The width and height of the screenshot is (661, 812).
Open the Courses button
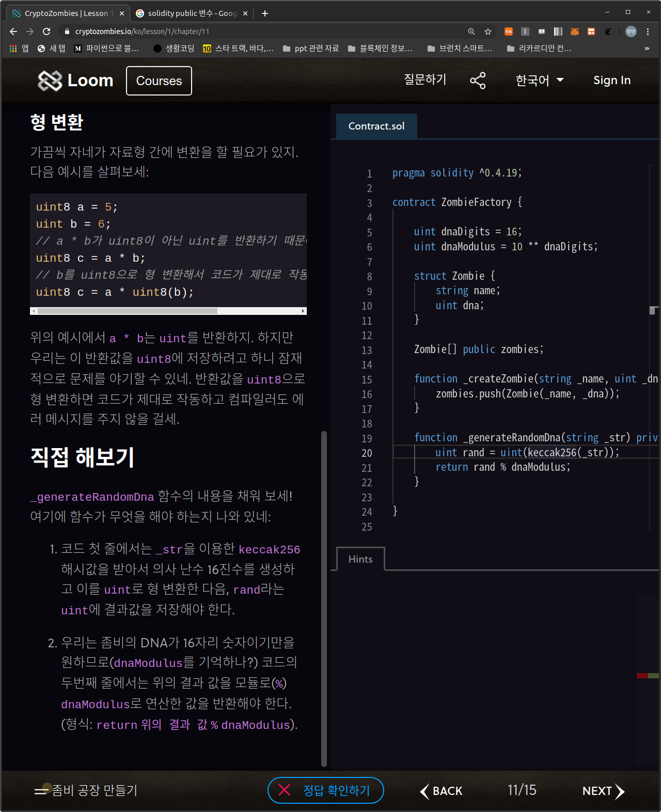point(159,81)
